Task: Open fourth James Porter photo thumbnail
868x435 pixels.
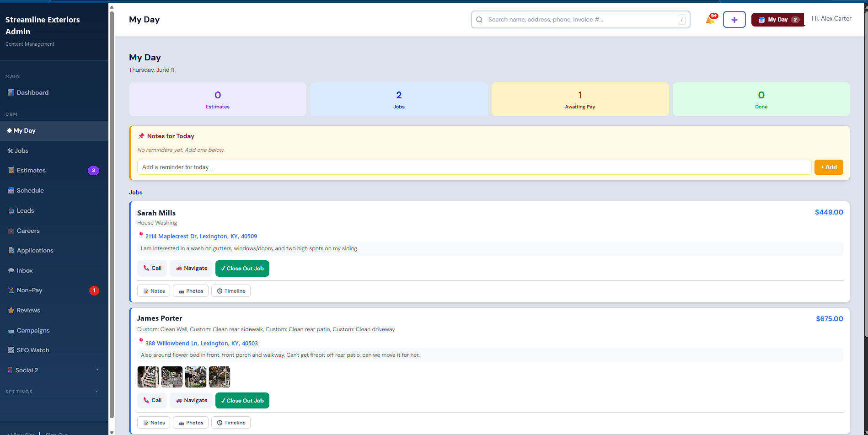Action: tap(220, 377)
